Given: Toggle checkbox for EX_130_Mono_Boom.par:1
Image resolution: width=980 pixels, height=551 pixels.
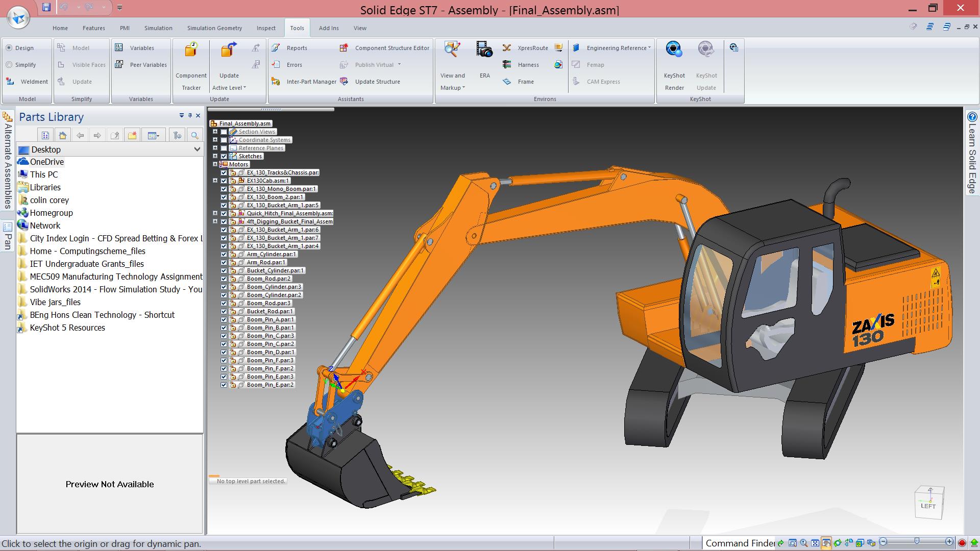Looking at the screenshot, I should click(224, 189).
